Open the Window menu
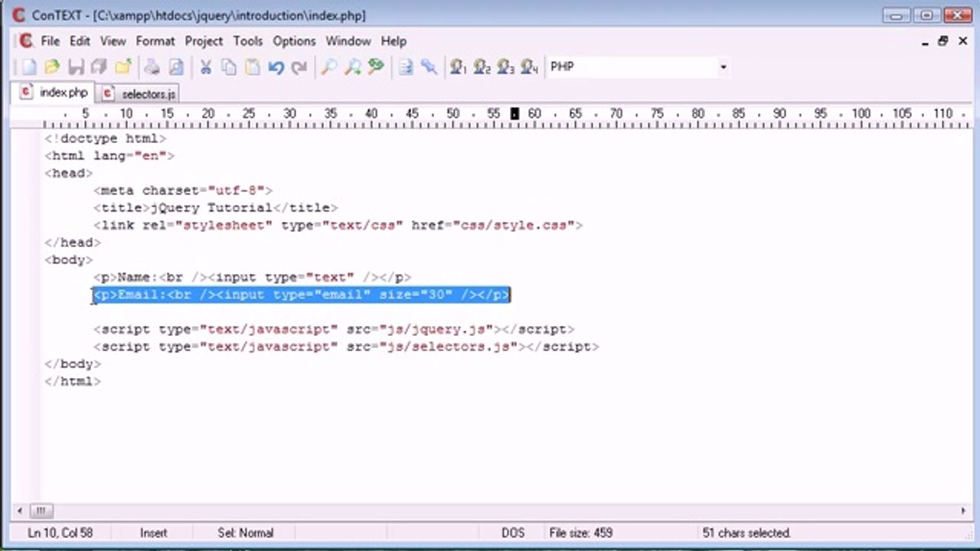Image resolution: width=980 pixels, height=551 pixels. [348, 41]
